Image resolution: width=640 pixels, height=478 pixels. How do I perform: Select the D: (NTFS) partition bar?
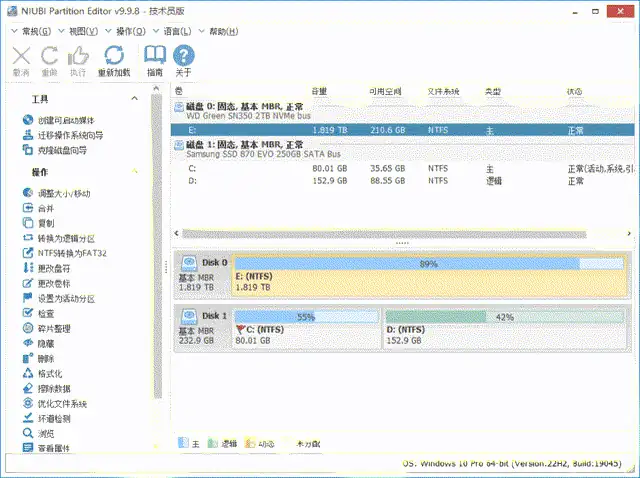click(x=505, y=329)
